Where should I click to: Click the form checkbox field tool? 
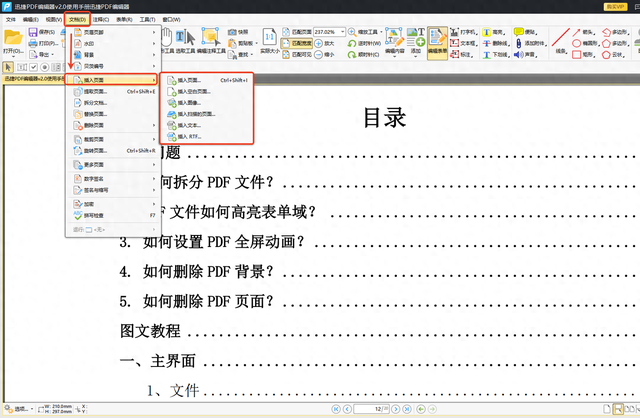coord(33,67)
